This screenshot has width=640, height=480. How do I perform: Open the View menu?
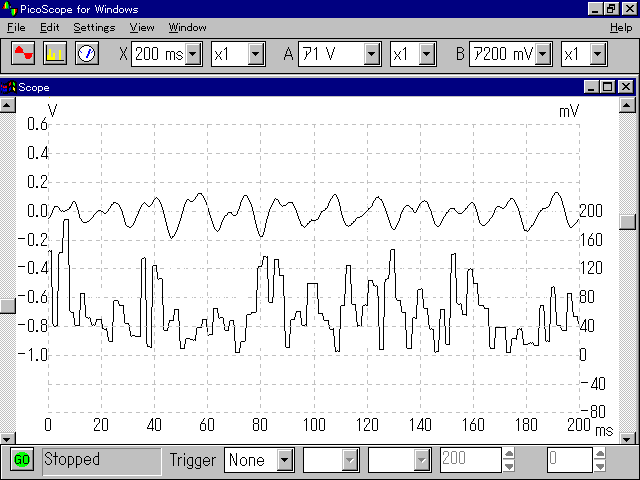142,27
